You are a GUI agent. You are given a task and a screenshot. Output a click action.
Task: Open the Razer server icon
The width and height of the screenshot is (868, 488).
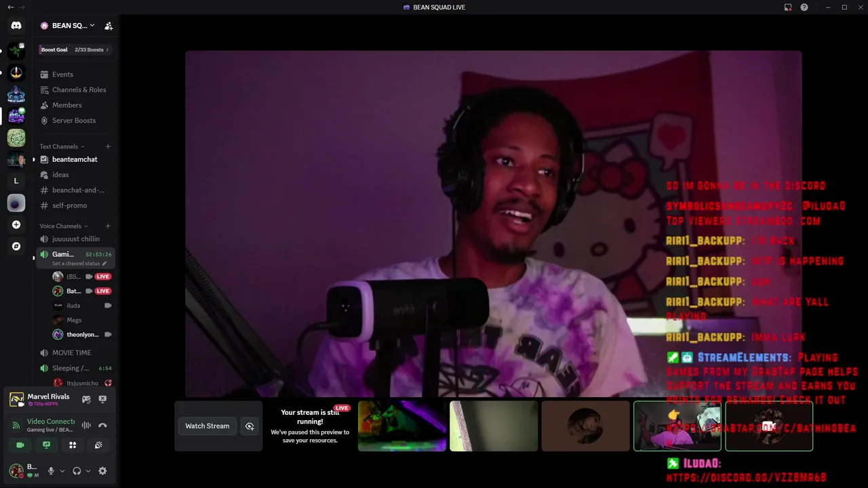pos(16,51)
